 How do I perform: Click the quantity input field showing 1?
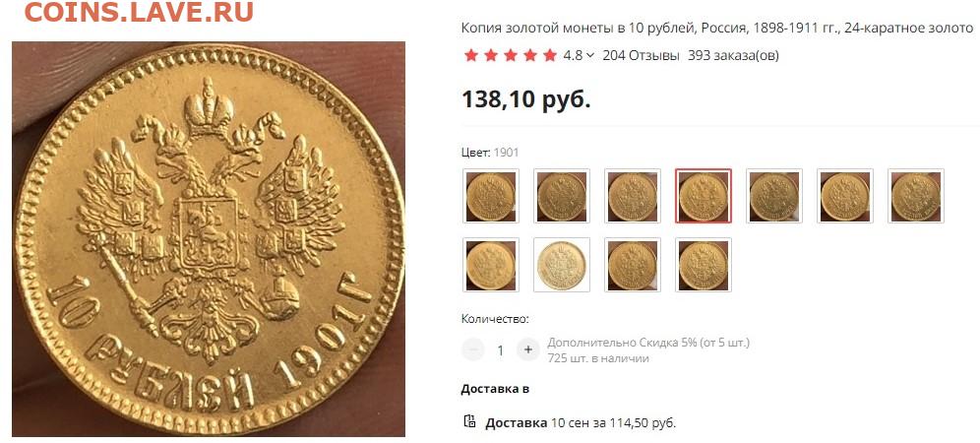point(500,350)
